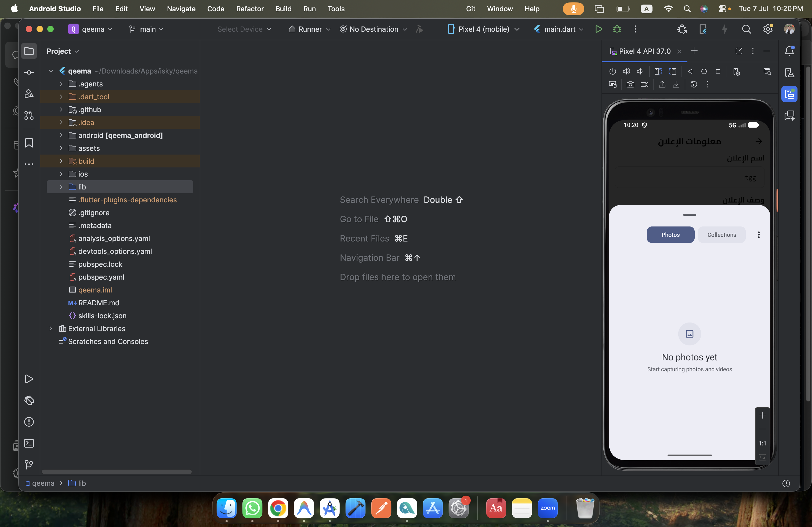Open the main branch dropdown

(x=146, y=29)
